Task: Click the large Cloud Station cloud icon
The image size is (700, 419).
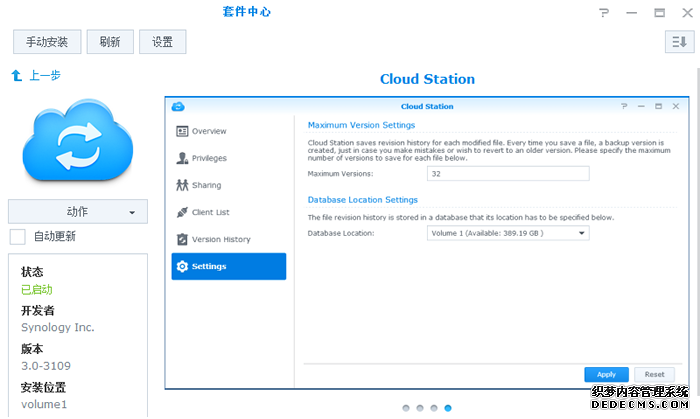Action: tap(78, 140)
